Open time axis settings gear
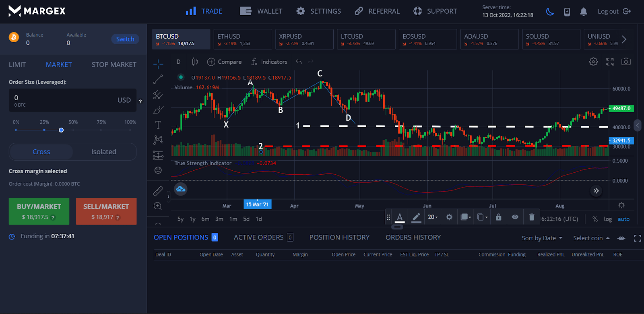This screenshot has height=314, width=644. click(x=621, y=205)
